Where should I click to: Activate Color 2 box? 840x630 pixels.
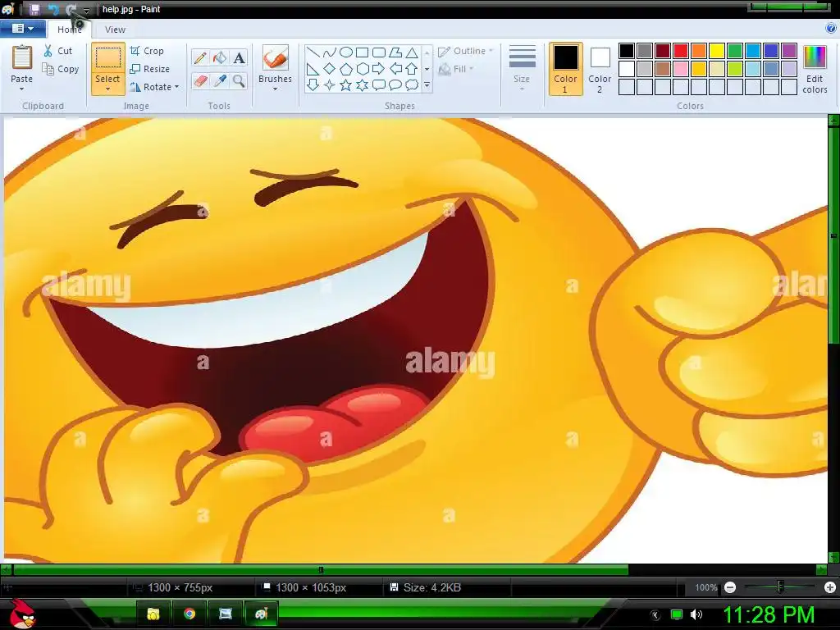tap(600, 69)
